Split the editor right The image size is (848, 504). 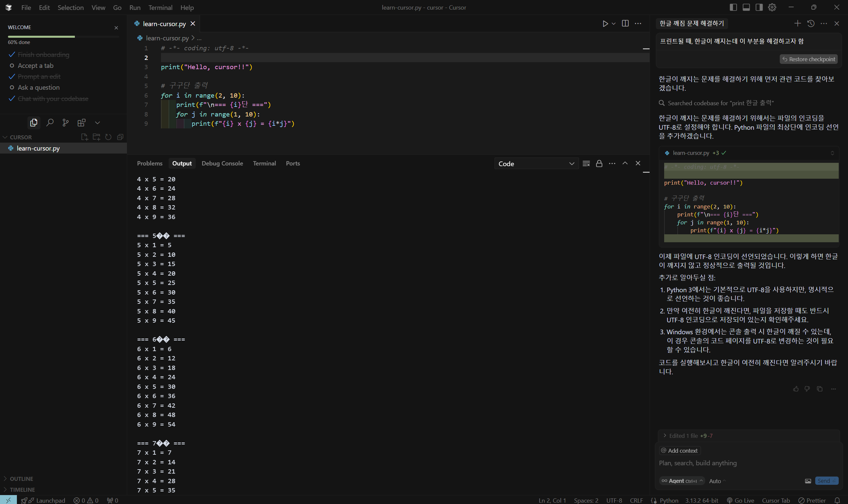click(x=625, y=23)
